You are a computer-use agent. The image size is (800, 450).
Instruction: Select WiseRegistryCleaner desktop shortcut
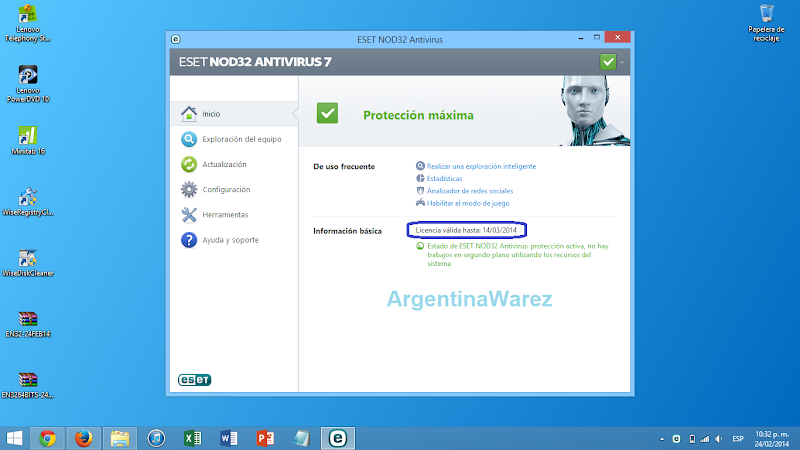28,202
